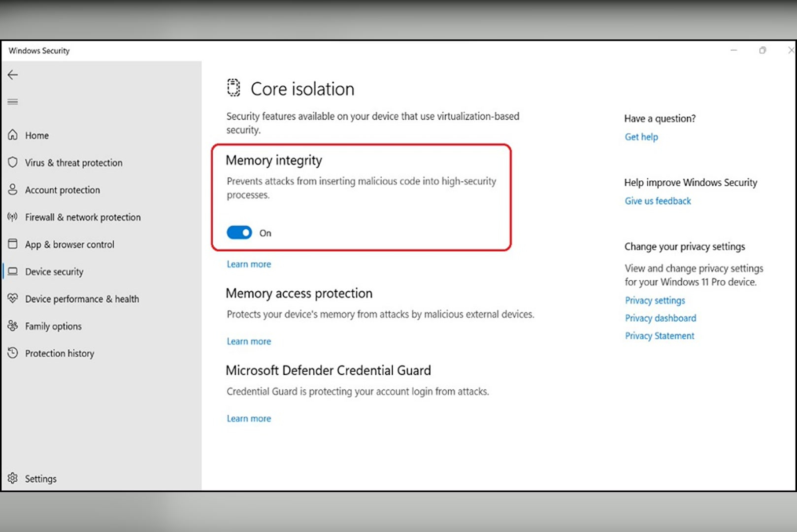Open the Home section
Screen dimensions: 797x532
pyautogui.click(x=37, y=135)
